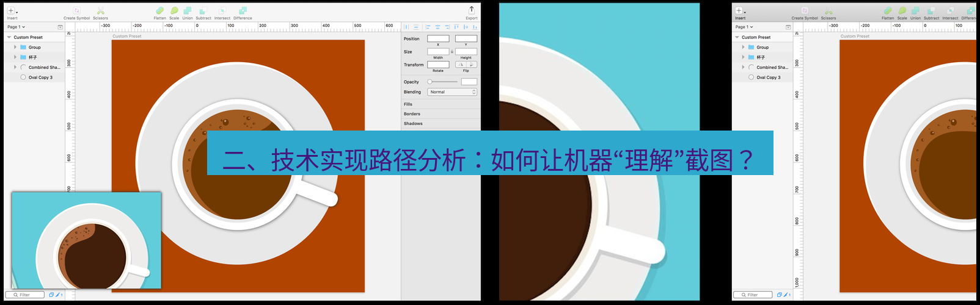This screenshot has height=305, width=980.
Task: Collapse Custom Preset artboard in right window
Action: coord(737,37)
